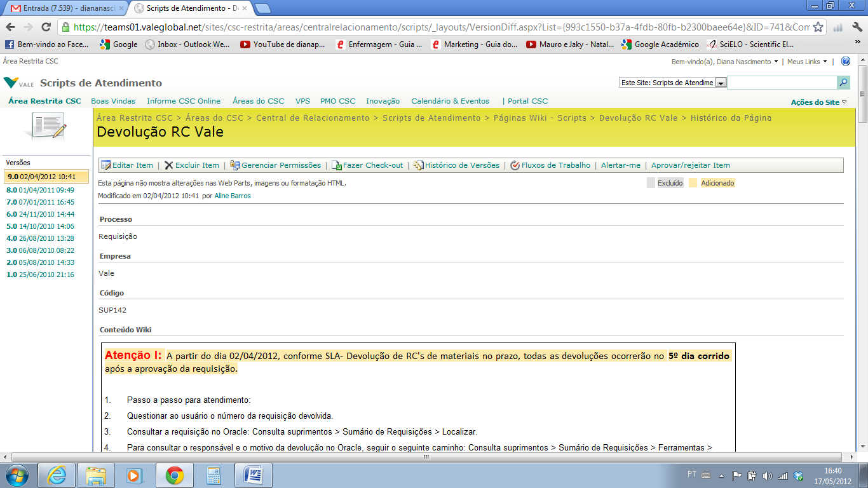The image size is (868, 488).
Task: Open PMO CSC navigation tab
Action: [x=338, y=101]
